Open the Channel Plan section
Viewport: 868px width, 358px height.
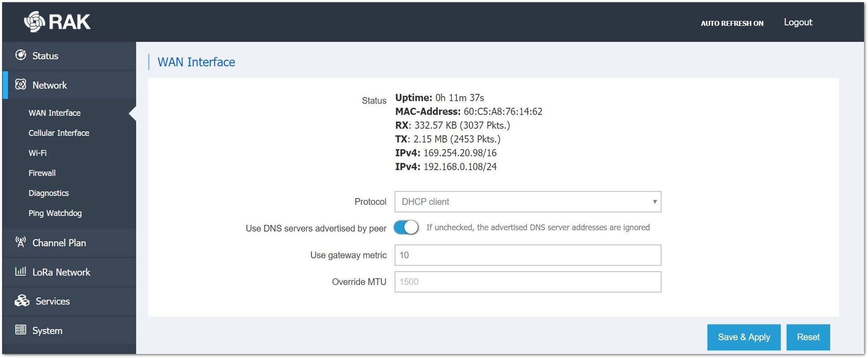[69, 243]
